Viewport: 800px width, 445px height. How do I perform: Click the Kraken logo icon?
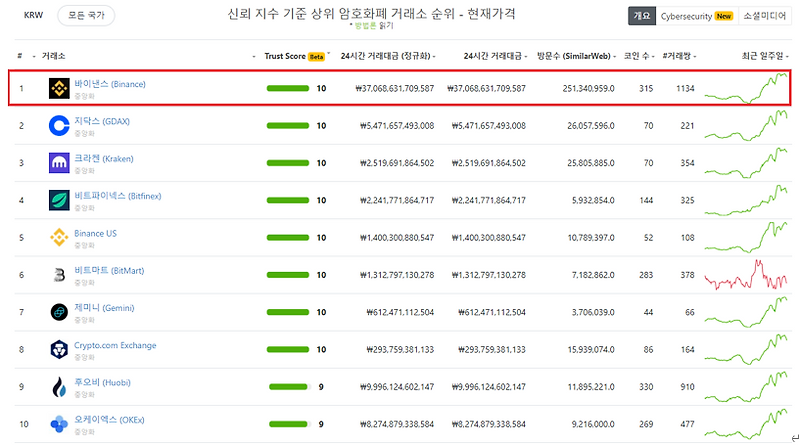click(59, 163)
